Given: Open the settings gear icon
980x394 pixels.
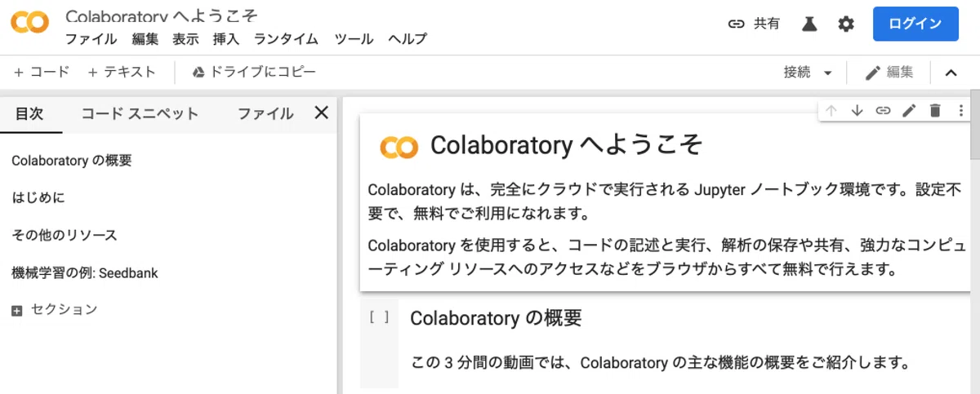Looking at the screenshot, I should pyautogui.click(x=846, y=24).
